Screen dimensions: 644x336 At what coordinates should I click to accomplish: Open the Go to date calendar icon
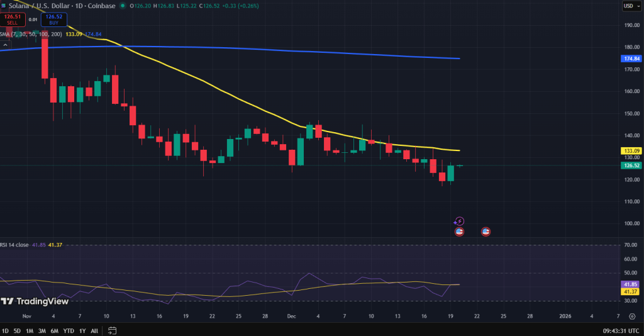click(112, 330)
